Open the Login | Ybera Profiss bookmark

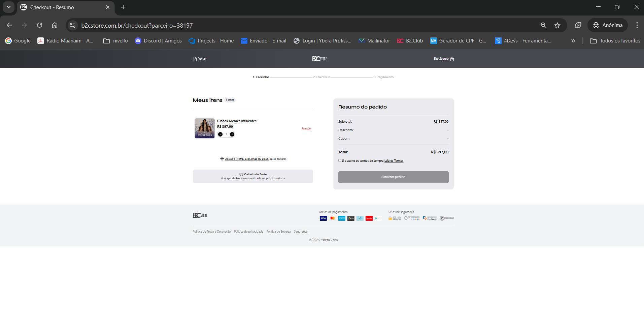[323, 41]
